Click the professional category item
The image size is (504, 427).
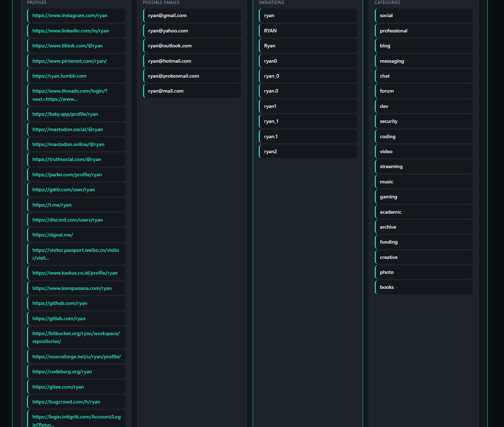(394, 31)
